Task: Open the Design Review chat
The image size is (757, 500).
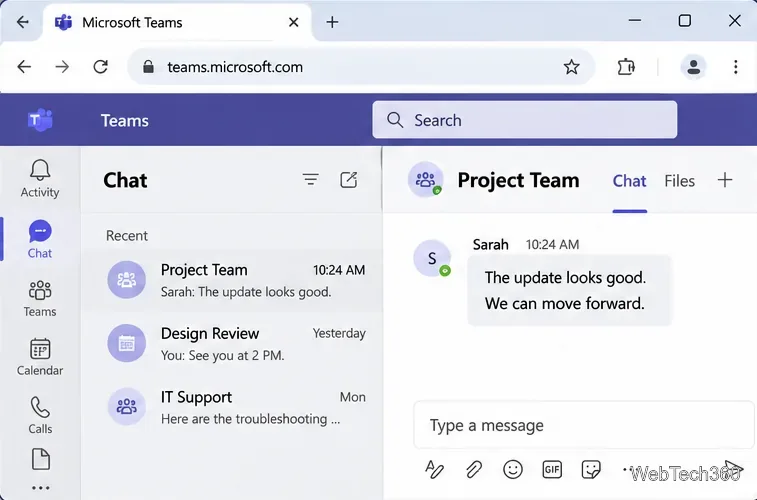Action: pos(232,344)
